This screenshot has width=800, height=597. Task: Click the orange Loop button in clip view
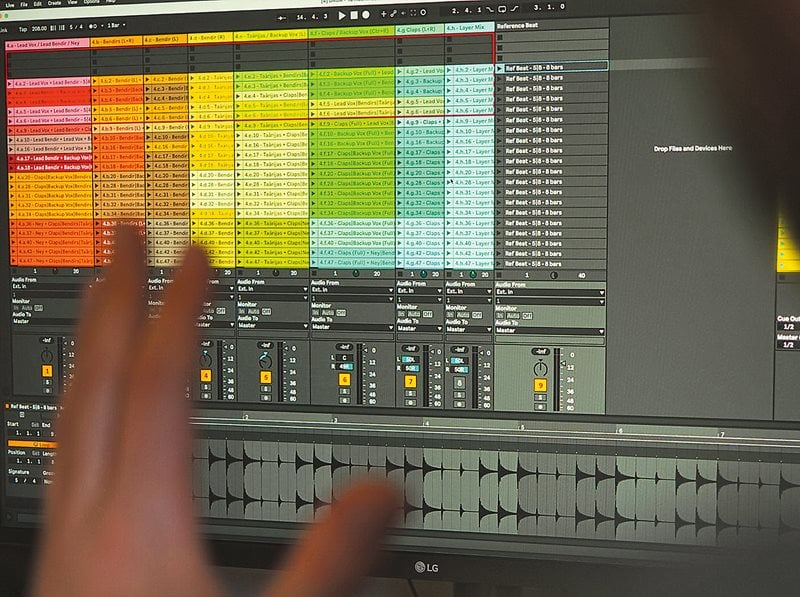click(x=31, y=444)
